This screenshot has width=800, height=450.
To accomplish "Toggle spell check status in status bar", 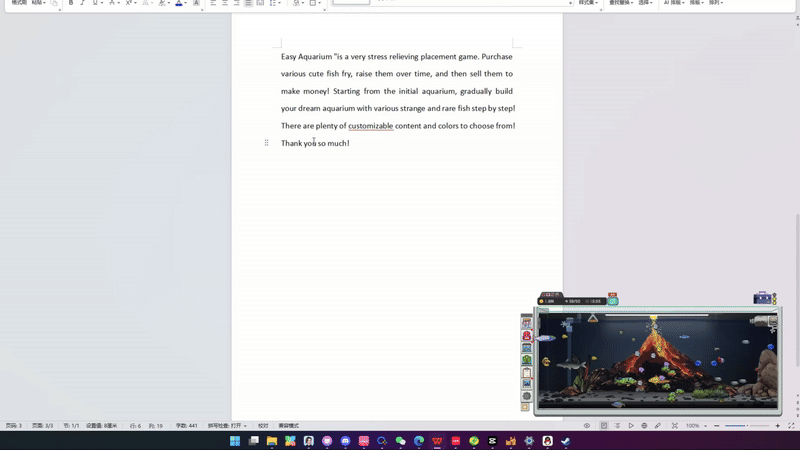I will [226, 426].
